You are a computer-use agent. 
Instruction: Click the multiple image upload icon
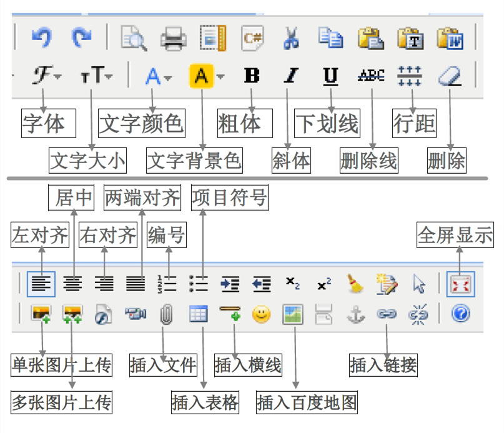(72, 313)
